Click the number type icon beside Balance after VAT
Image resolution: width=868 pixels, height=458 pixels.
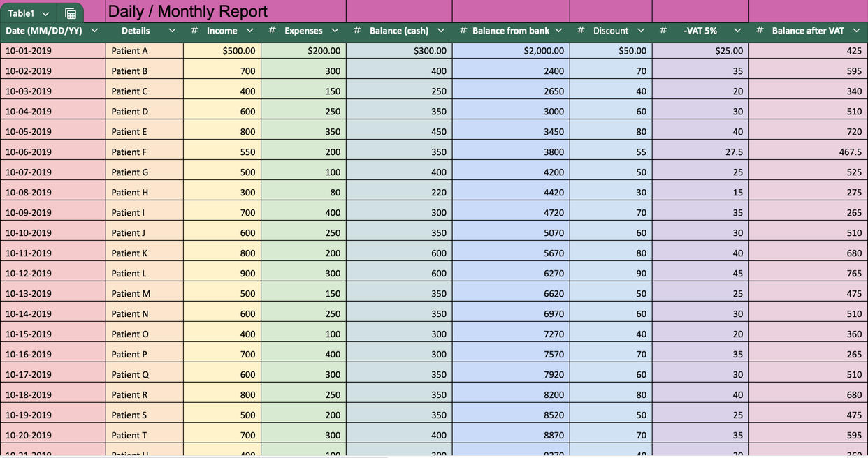point(760,31)
